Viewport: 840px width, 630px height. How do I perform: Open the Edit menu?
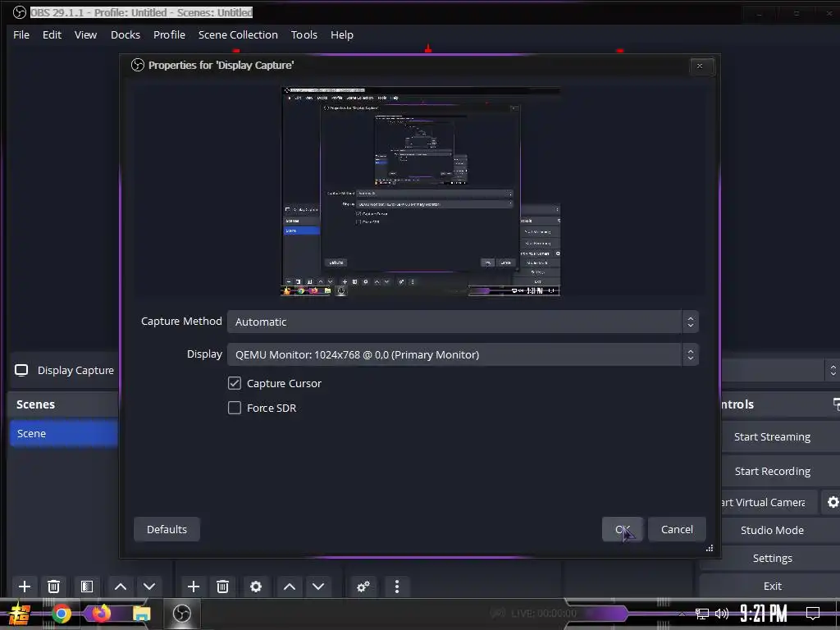(x=52, y=34)
